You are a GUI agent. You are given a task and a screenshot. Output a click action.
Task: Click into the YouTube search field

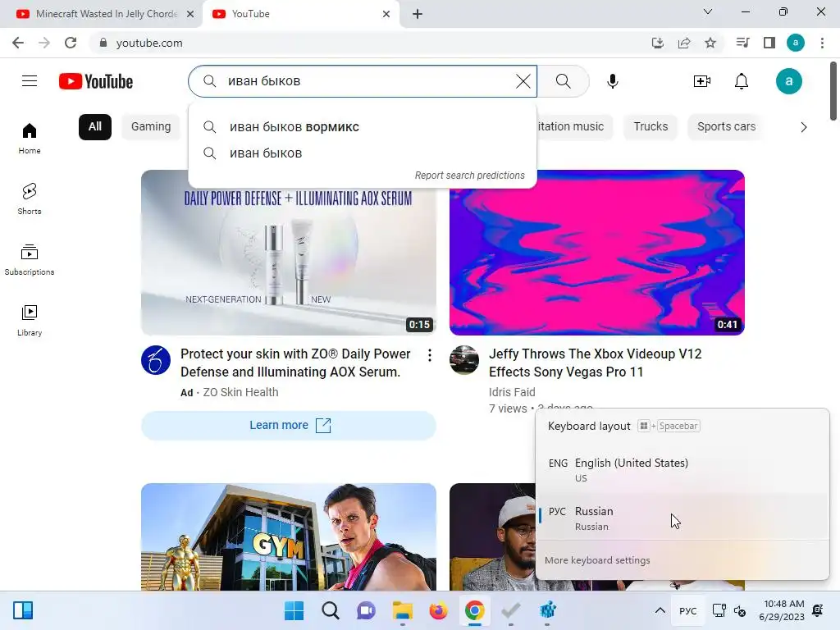[364, 81]
